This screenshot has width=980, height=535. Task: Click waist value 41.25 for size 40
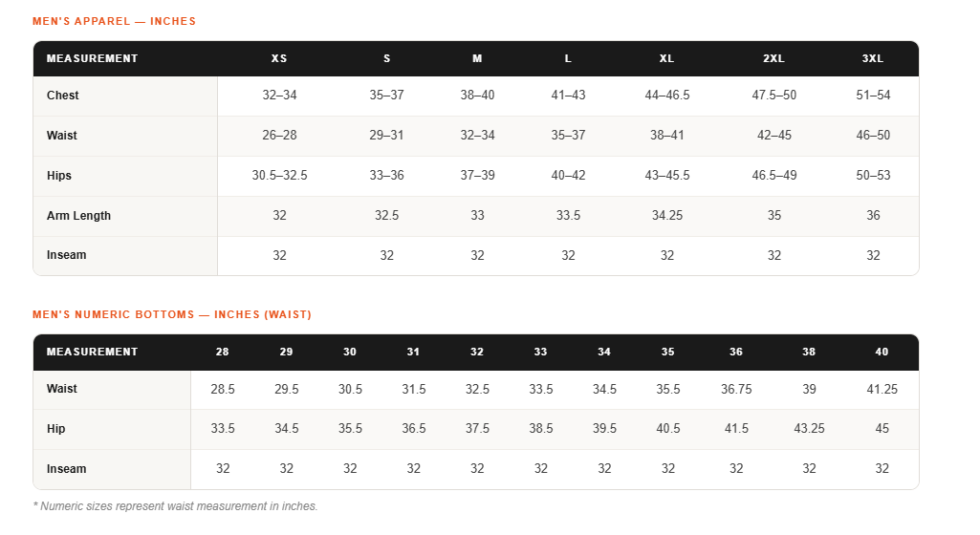[882, 390]
